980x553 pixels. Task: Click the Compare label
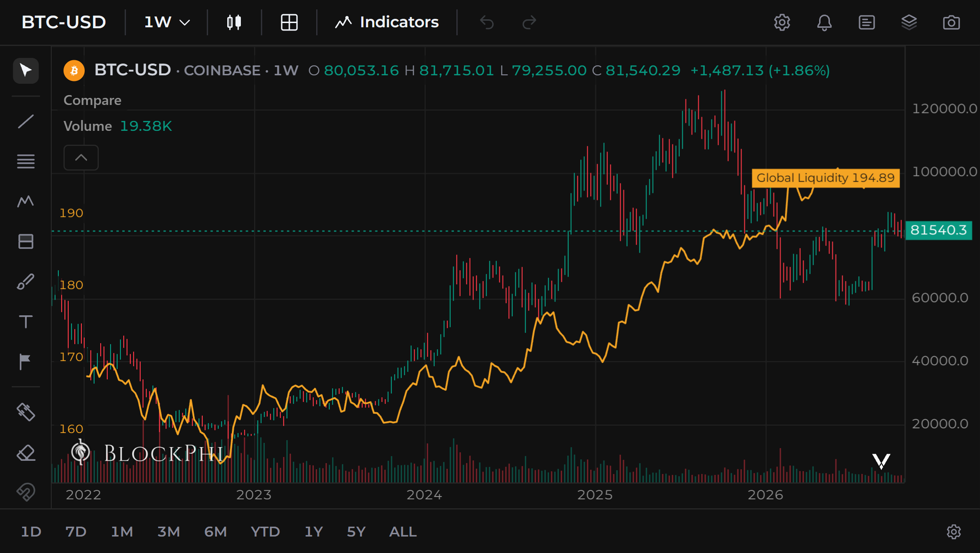(x=92, y=100)
